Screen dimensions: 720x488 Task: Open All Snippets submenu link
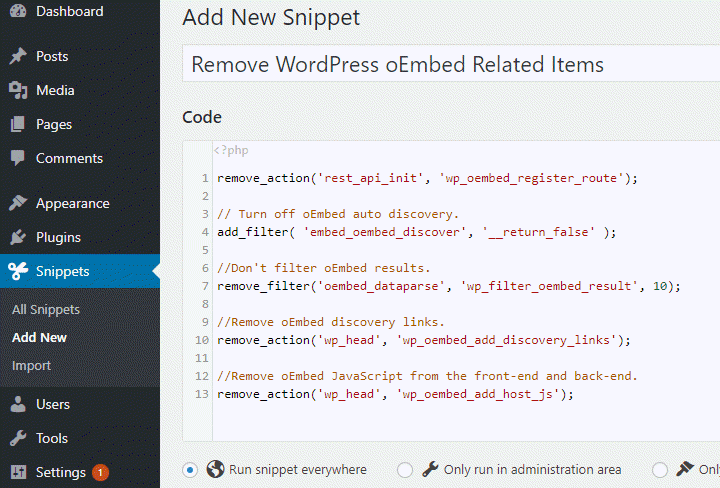(46, 310)
